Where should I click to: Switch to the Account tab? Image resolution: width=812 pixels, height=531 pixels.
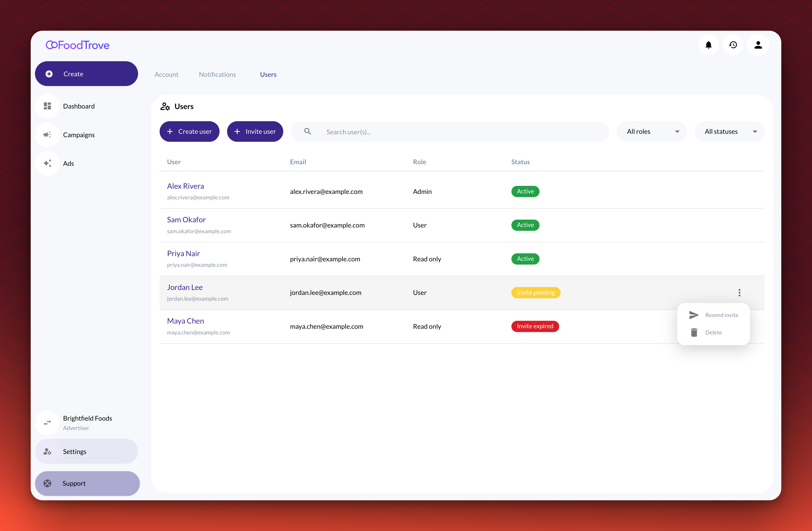pos(167,74)
